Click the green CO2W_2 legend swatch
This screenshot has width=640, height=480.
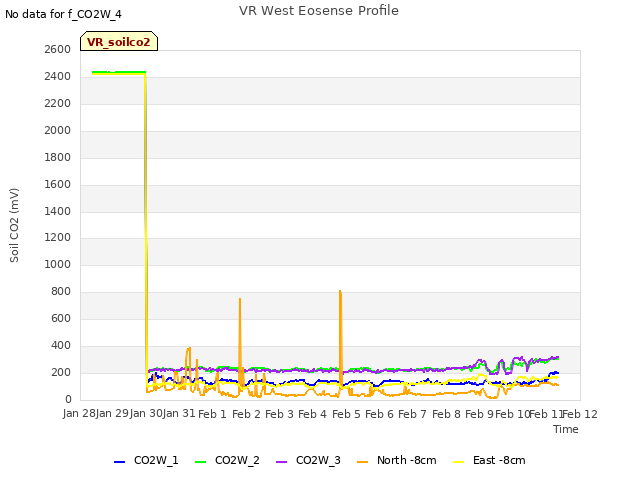pyautogui.click(x=200, y=462)
